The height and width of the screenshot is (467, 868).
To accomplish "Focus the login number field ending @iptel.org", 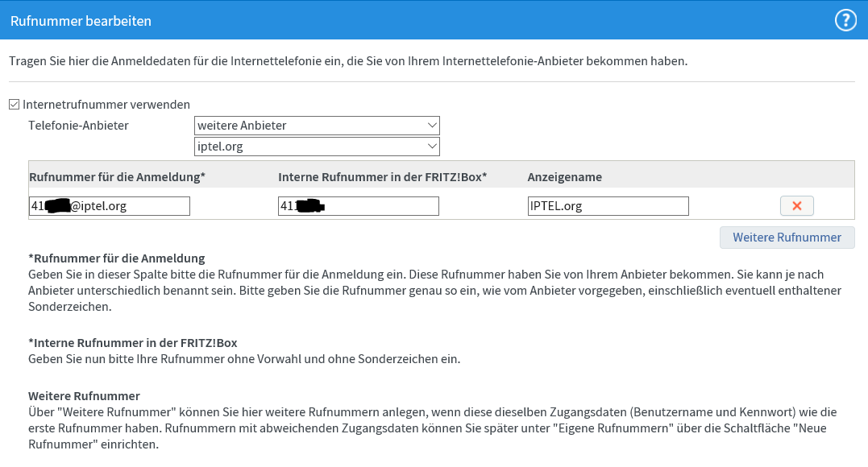I will [x=109, y=206].
